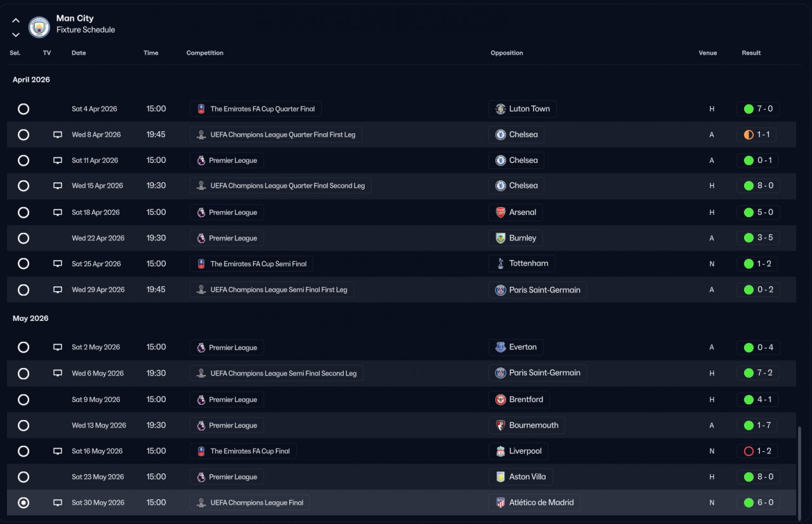Viewport: 812px width, 524px height.
Task: Click the TV icon for Sat 11 Apr fixture
Action: (x=58, y=160)
